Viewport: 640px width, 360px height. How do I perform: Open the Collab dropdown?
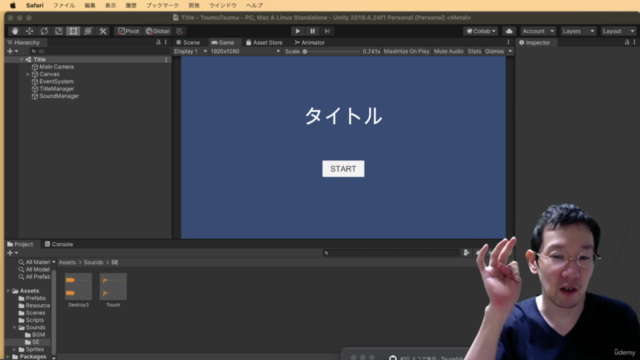(x=481, y=31)
